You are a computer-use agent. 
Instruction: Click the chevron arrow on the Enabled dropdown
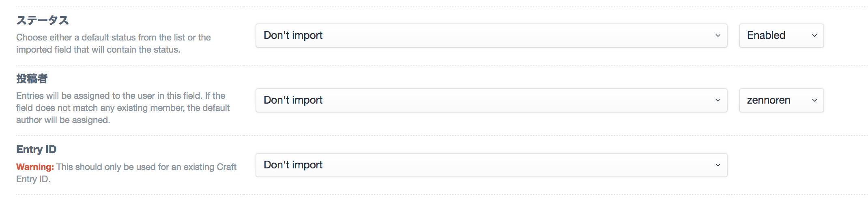(814, 36)
